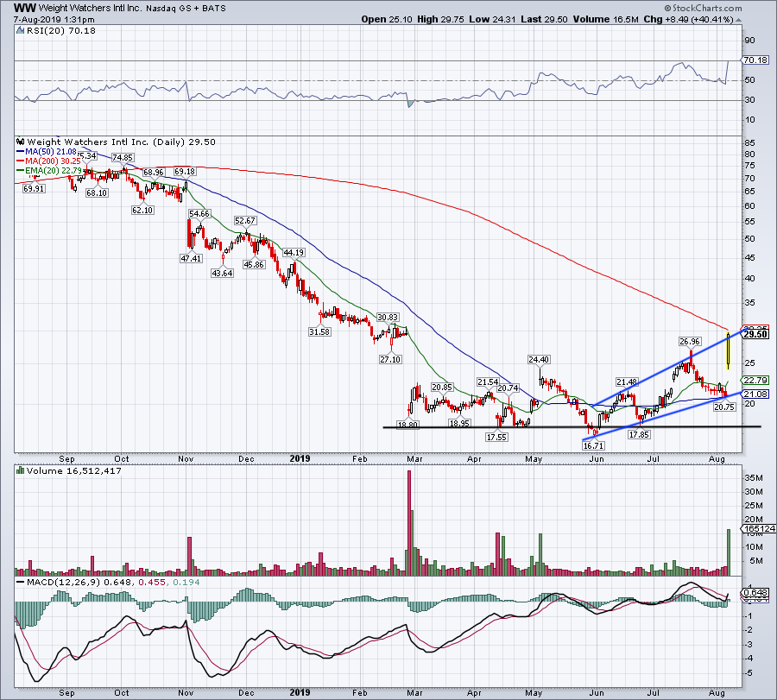Click the Open 25.10 value
The height and width of the screenshot is (700, 777).
(x=387, y=19)
